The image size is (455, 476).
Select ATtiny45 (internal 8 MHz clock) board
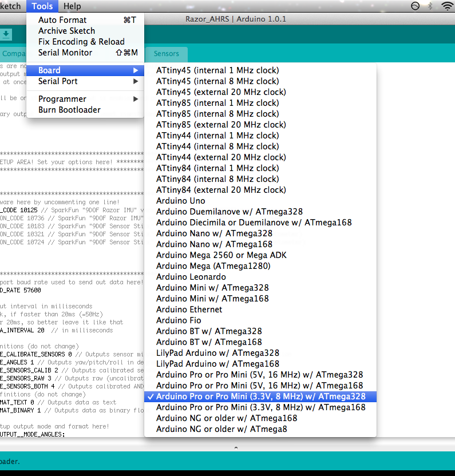click(260, 81)
